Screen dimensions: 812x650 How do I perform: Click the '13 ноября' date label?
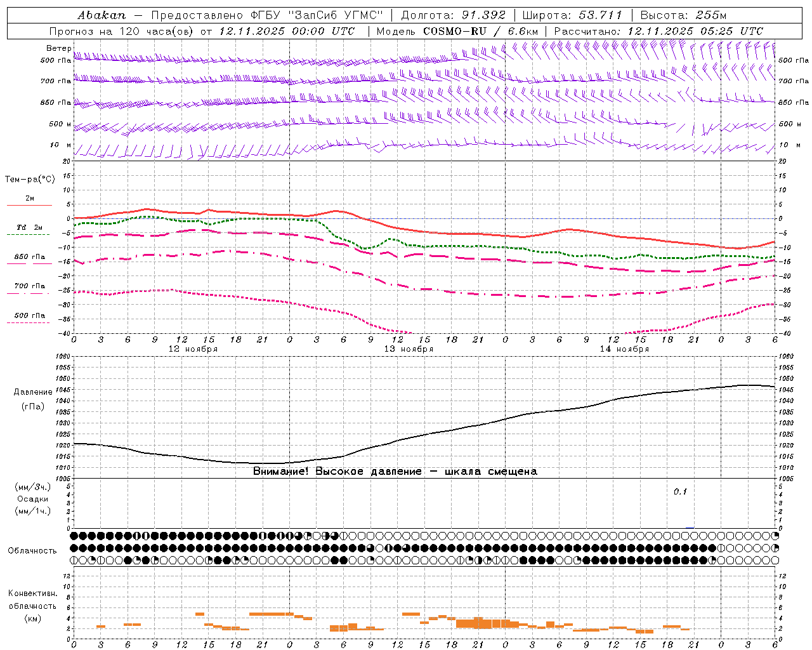tap(409, 349)
